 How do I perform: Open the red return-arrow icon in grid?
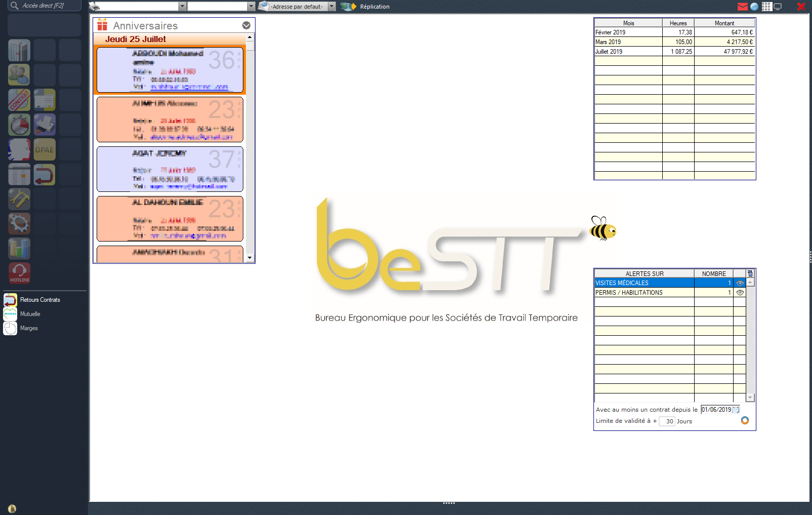(45, 175)
